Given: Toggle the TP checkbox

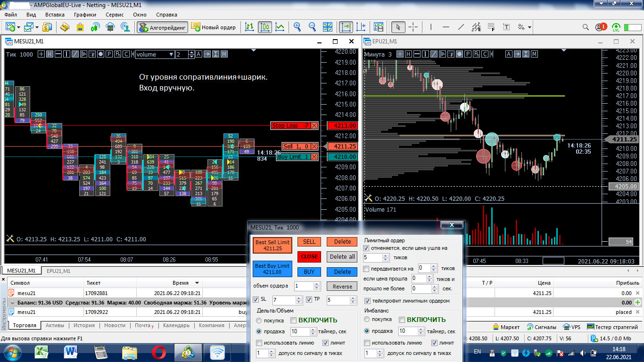Looking at the screenshot, I should point(310,299).
